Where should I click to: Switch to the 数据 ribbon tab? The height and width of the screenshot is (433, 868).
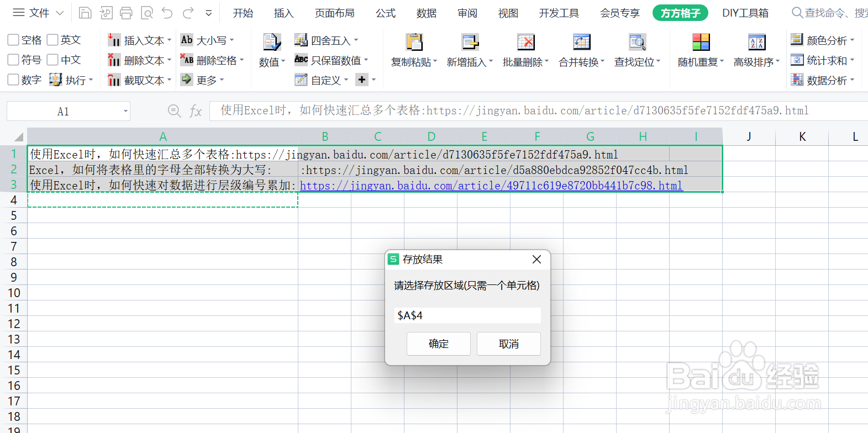427,13
